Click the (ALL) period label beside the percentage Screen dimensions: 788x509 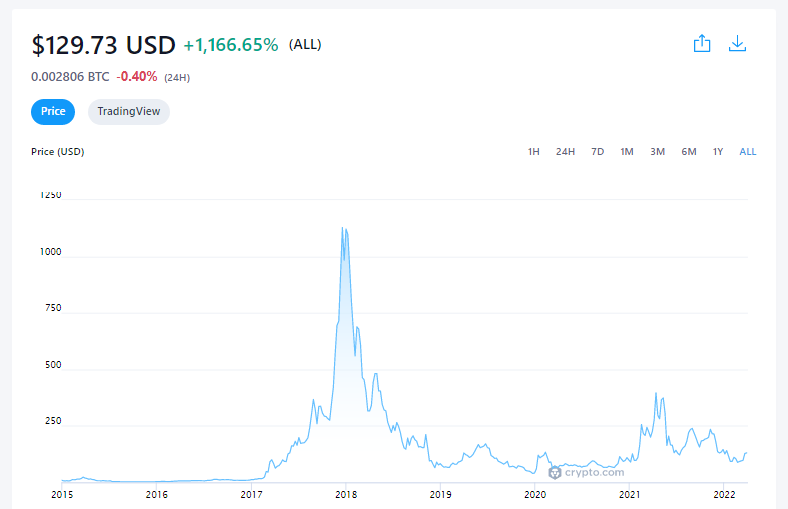coord(305,45)
